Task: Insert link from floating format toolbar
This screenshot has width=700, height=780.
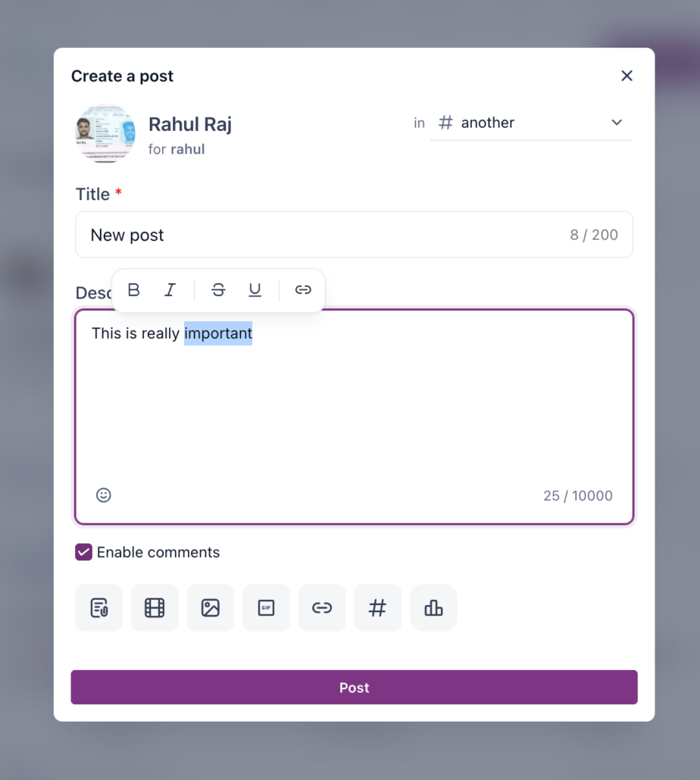Action: (303, 289)
